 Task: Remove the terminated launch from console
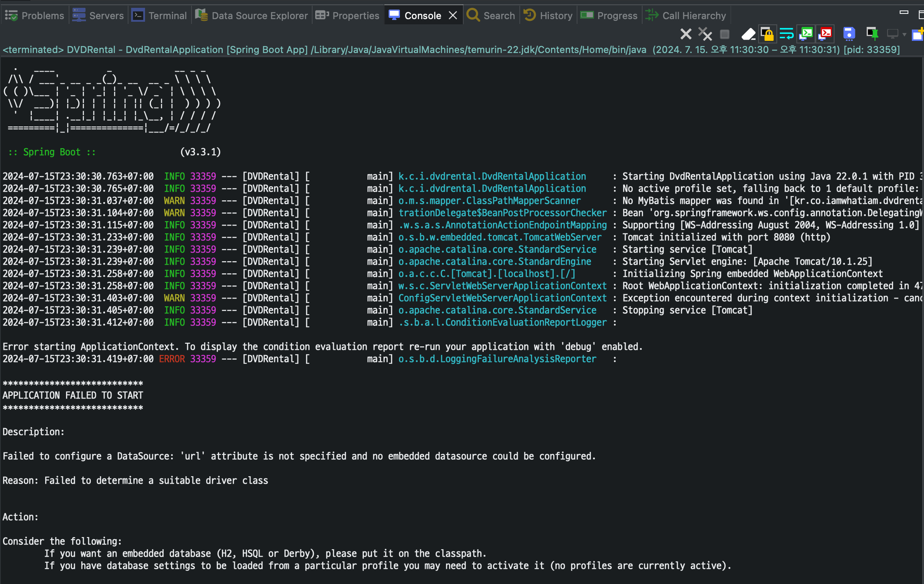[x=686, y=34]
